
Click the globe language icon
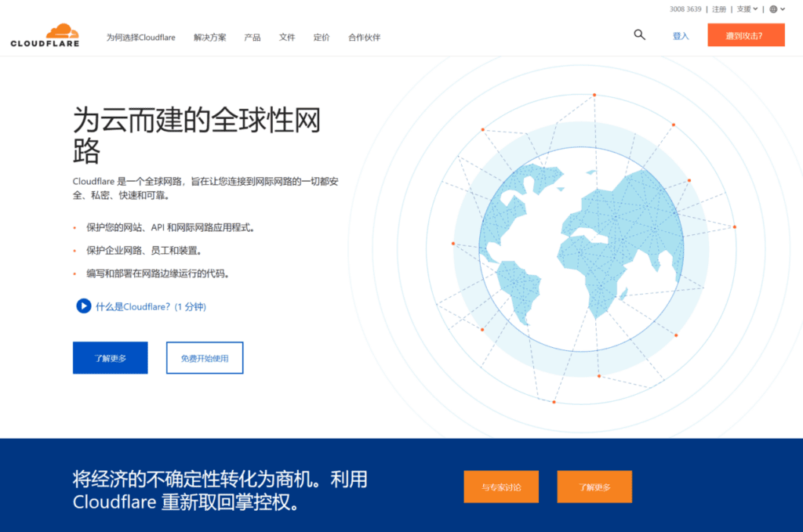(773, 9)
